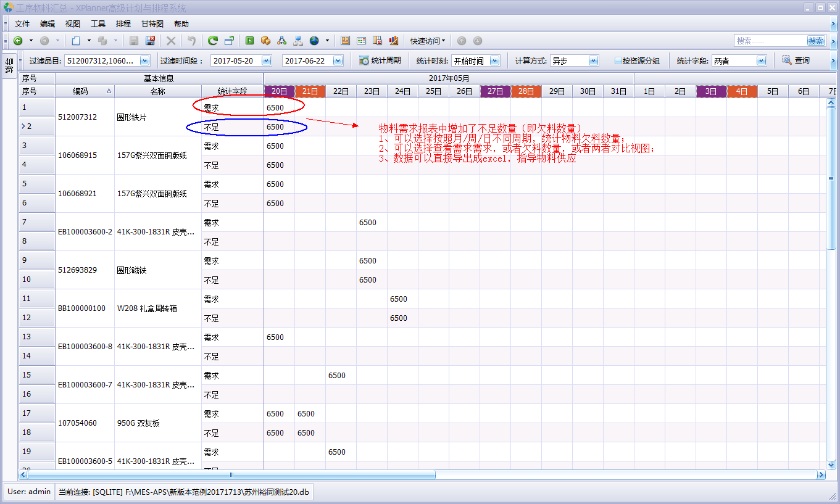Click the green refresh icon

point(212,41)
